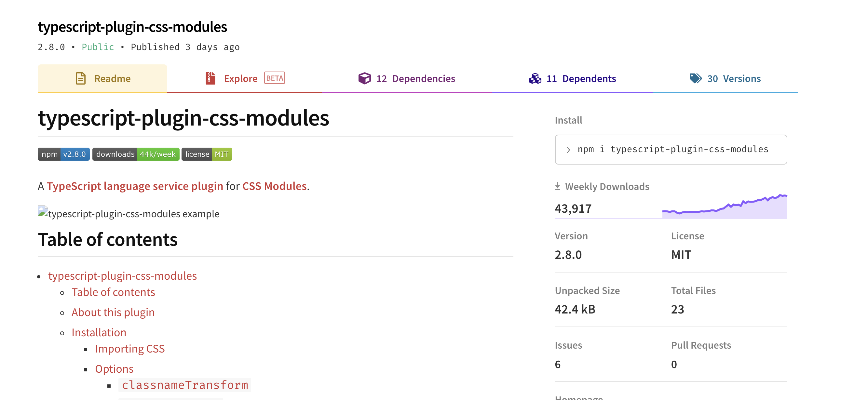Click the Dependents stacked cubes icon
Screen dimensions: 868x400
point(535,78)
